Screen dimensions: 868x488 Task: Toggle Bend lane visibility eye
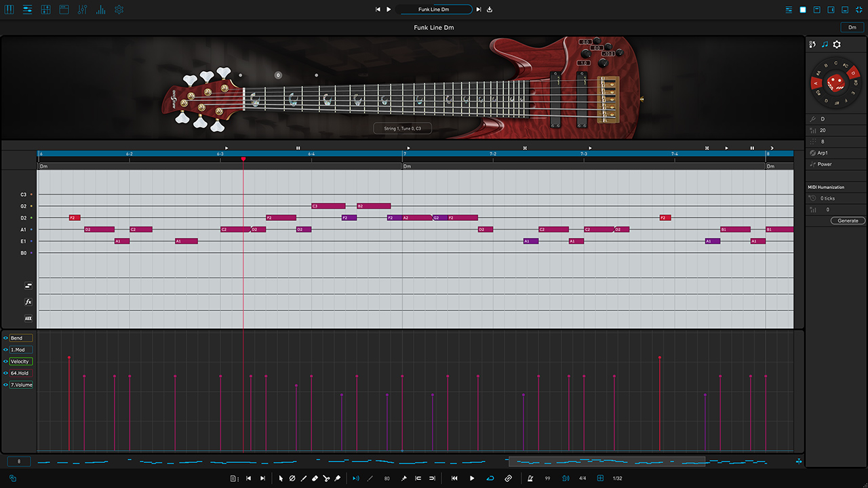[5, 338]
